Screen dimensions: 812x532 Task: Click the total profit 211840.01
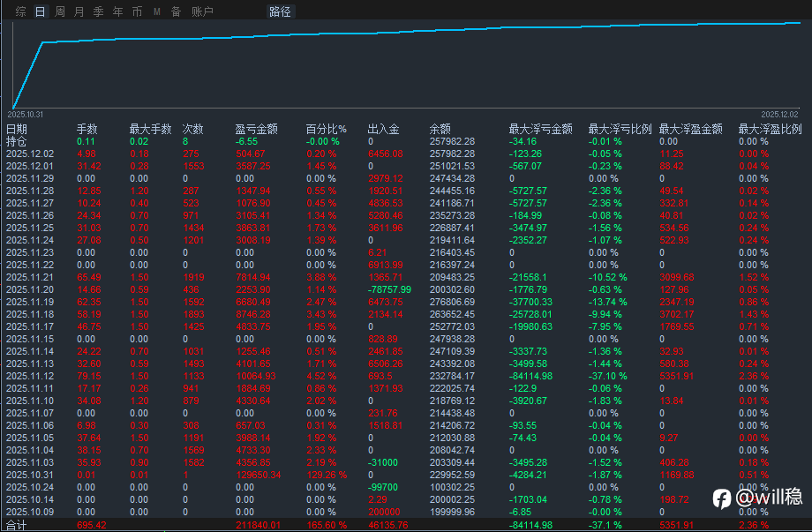click(258, 525)
